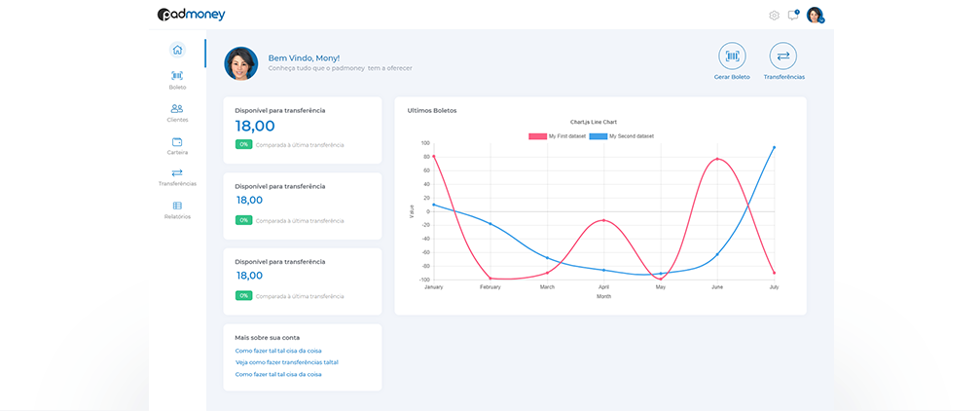This screenshot has height=411, width=980.
Task: Open the Boleto barcode icon in sidebar
Action: point(176,75)
